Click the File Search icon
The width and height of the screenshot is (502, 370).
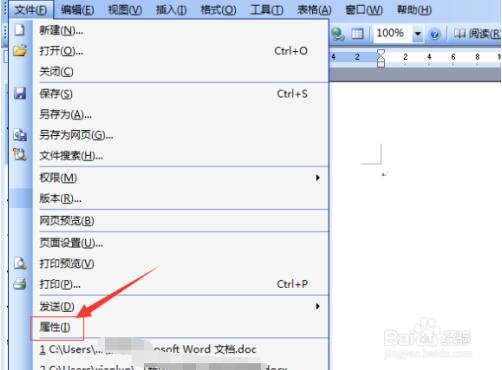[20, 155]
